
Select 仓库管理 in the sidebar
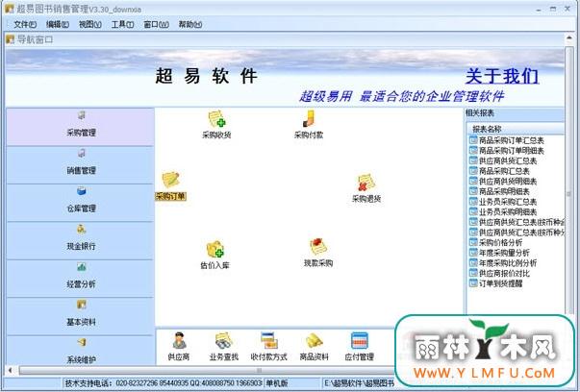point(80,203)
